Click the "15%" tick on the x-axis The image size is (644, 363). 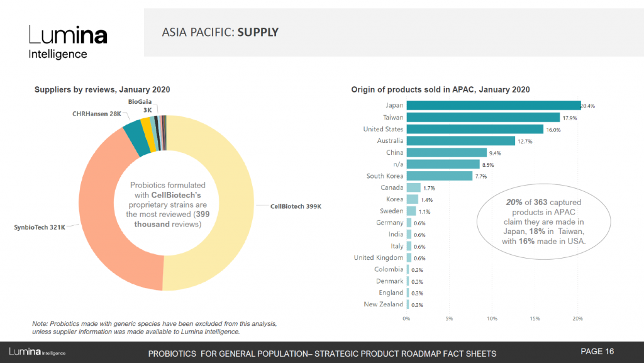click(535, 319)
